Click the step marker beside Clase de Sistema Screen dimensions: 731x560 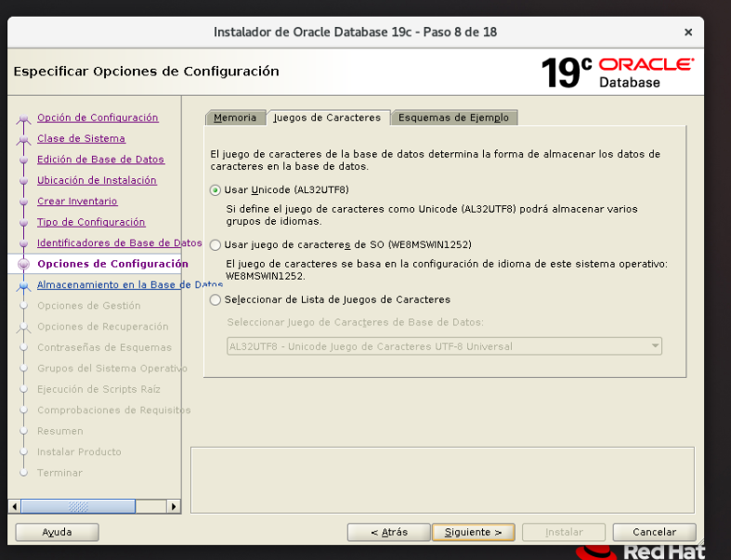point(23,139)
